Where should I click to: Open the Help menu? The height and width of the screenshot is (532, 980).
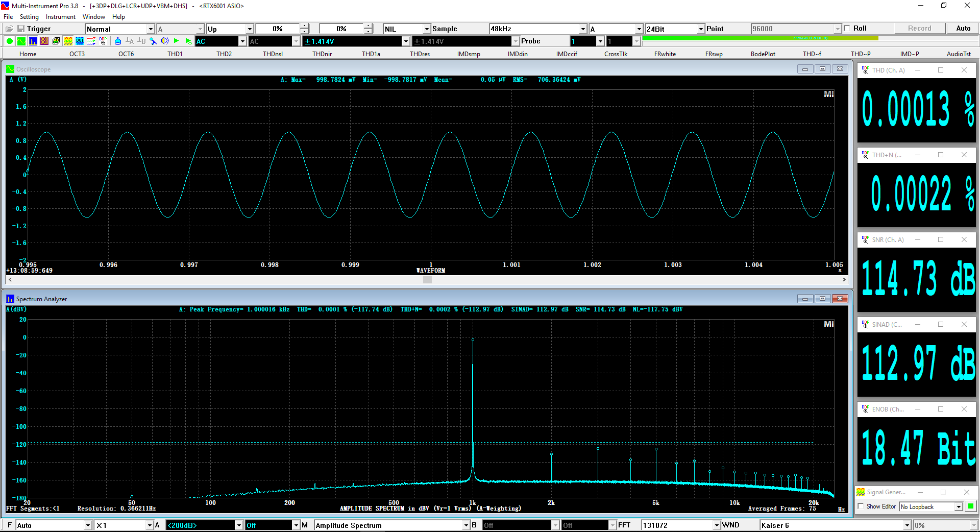(118, 17)
